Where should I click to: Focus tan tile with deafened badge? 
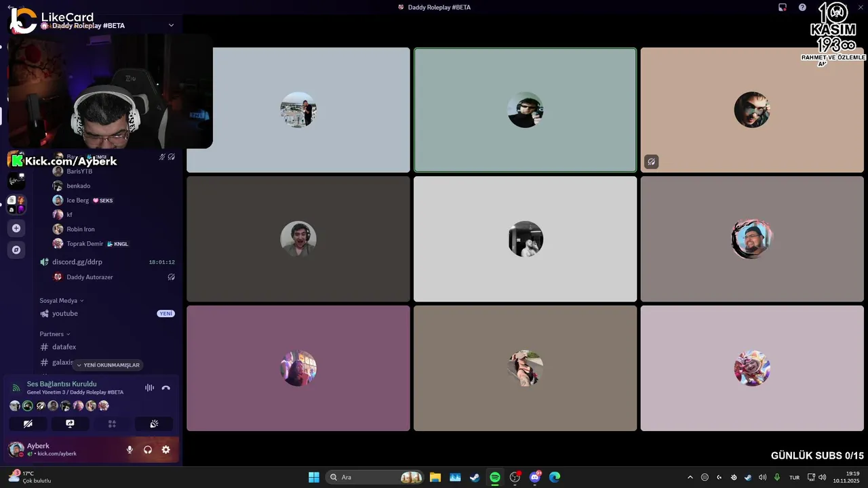click(752, 110)
